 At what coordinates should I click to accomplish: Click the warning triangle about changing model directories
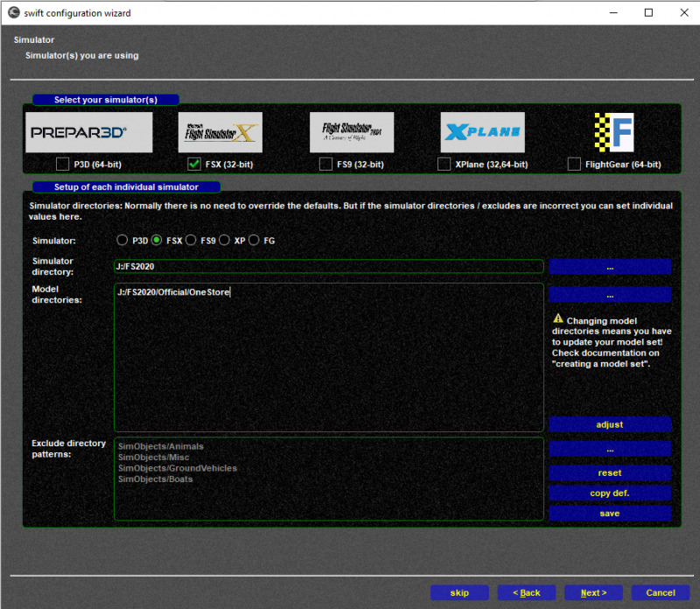click(556, 320)
